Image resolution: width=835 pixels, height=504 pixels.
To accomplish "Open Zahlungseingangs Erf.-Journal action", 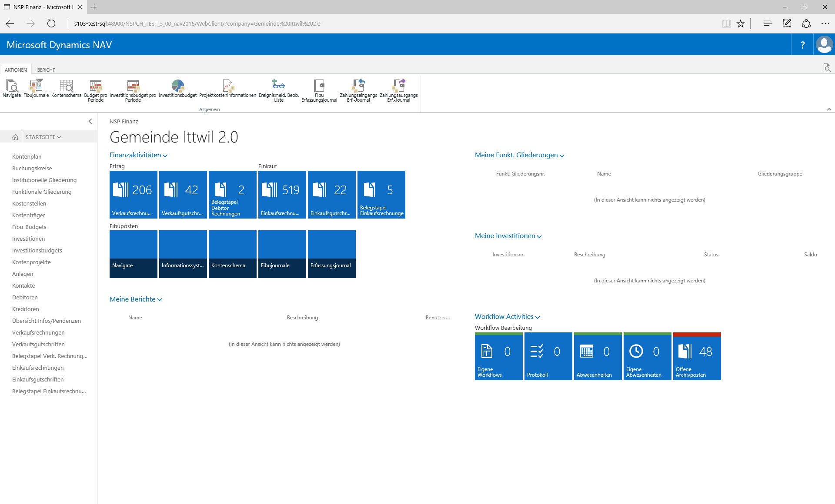I will pos(358,91).
